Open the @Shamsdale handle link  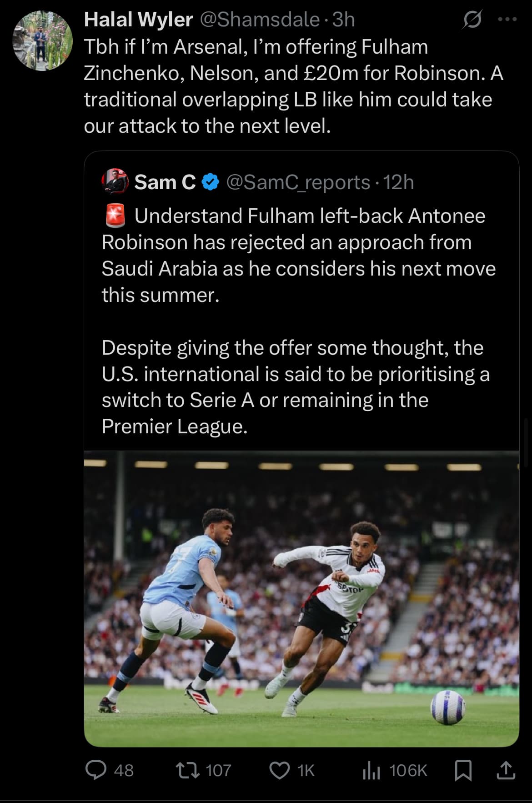coord(260,20)
